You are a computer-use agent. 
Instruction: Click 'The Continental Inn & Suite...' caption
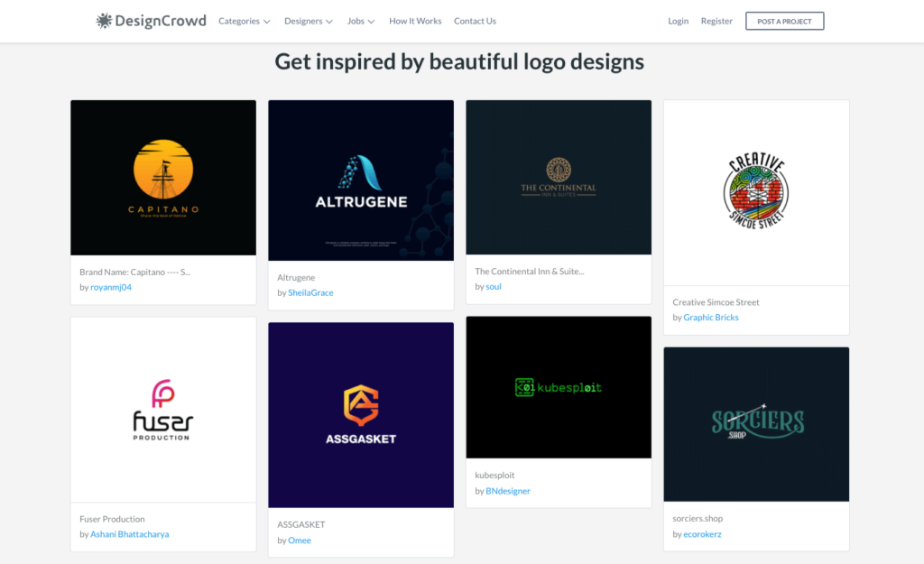529,271
